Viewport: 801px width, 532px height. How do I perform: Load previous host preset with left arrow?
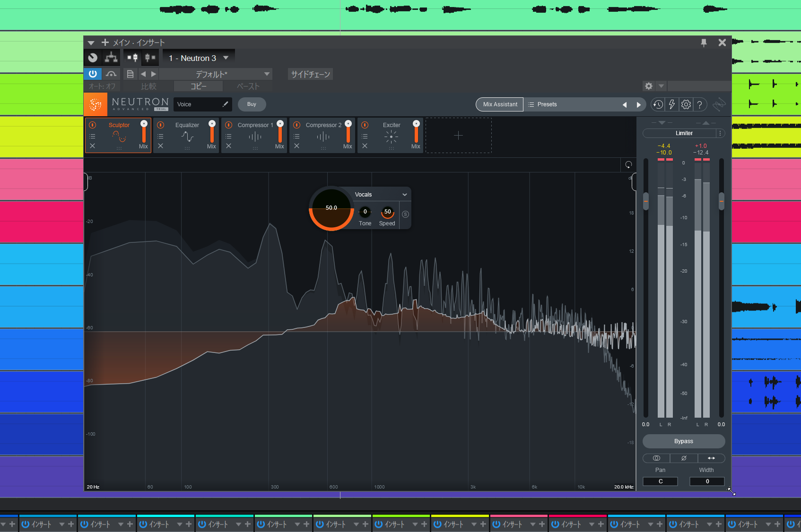(x=143, y=74)
